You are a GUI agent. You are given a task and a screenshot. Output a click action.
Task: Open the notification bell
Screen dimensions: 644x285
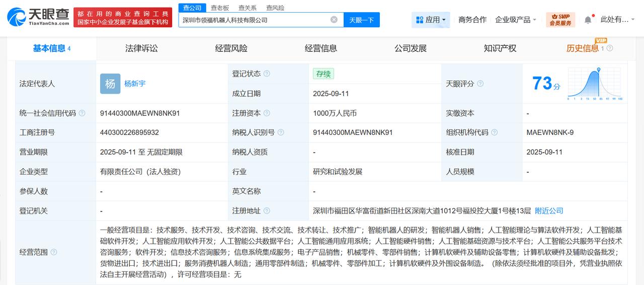click(x=588, y=20)
